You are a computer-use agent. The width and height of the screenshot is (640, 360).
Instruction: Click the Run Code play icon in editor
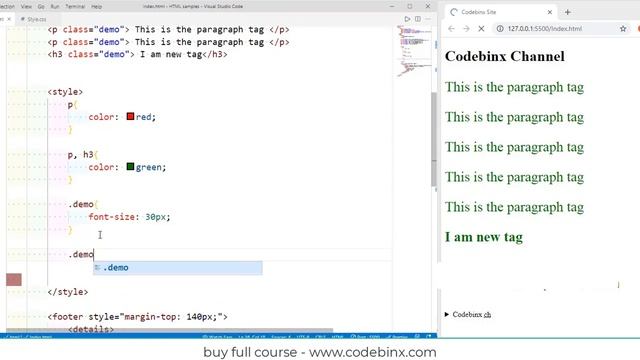(x=407, y=19)
